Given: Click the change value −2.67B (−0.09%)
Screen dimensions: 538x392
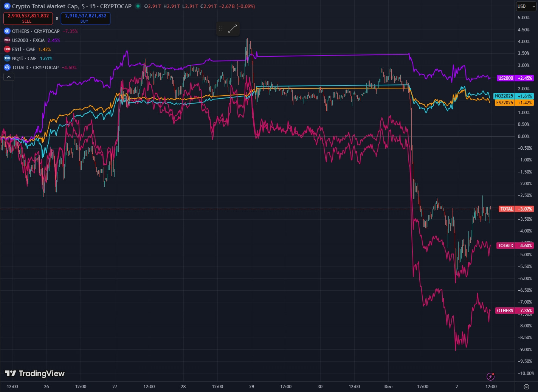Looking at the screenshot, I should click(x=237, y=6).
